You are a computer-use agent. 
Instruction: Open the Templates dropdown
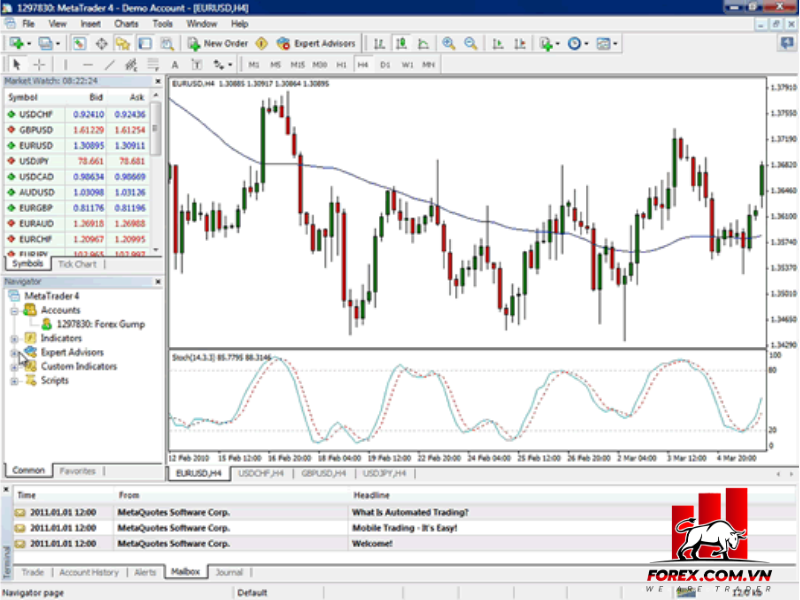pyautogui.click(x=607, y=43)
